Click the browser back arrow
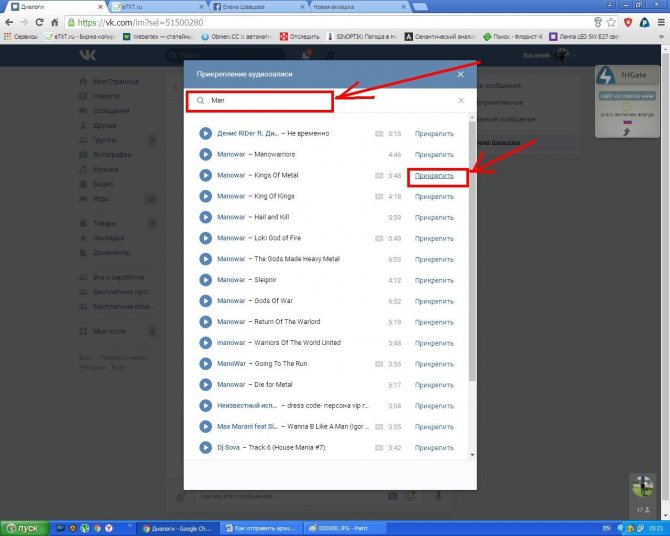This screenshot has height=536, width=670. coord(9,23)
